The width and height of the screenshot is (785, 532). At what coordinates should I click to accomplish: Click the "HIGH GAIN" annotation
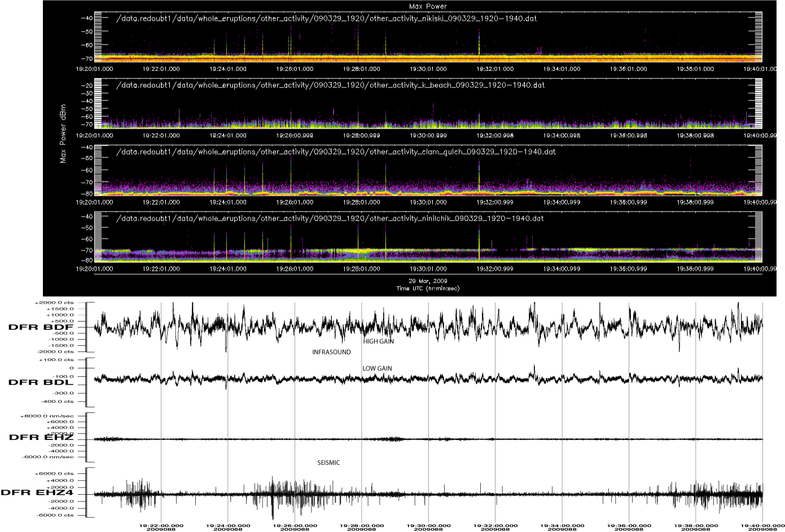tap(378, 341)
